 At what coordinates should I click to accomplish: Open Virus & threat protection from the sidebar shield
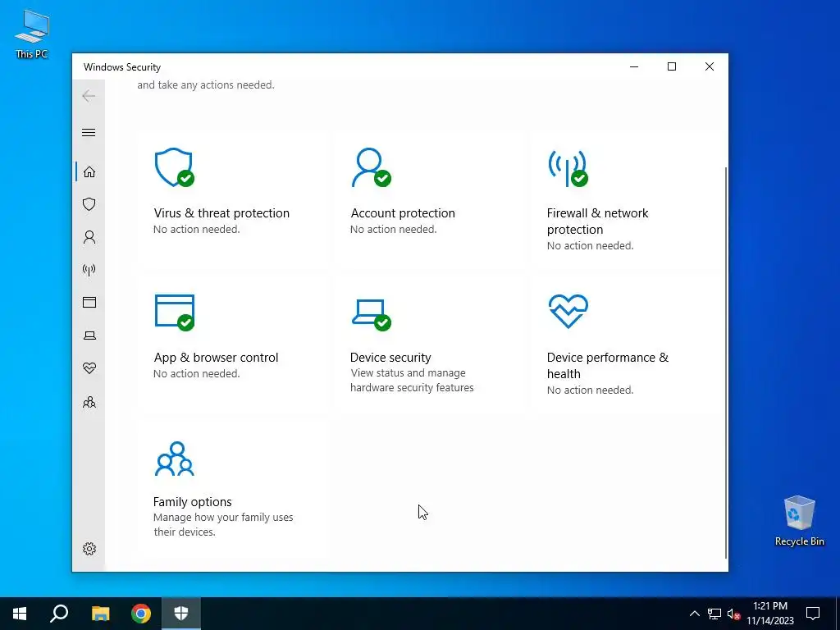coord(89,204)
